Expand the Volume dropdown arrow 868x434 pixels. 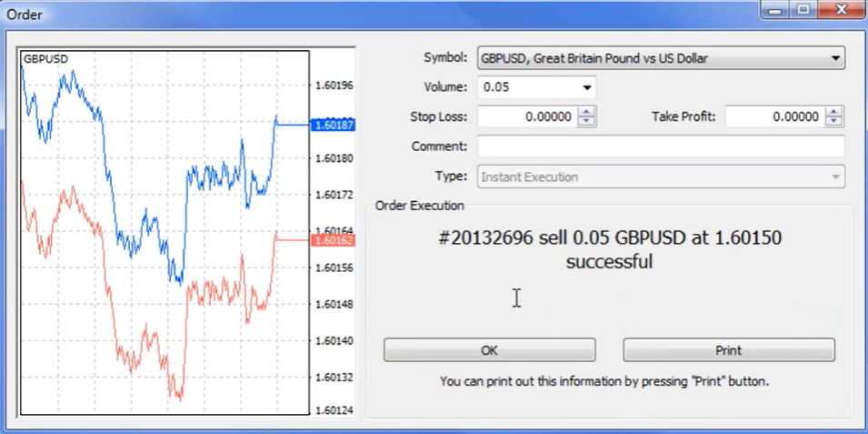pyautogui.click(x=586, y=88)
